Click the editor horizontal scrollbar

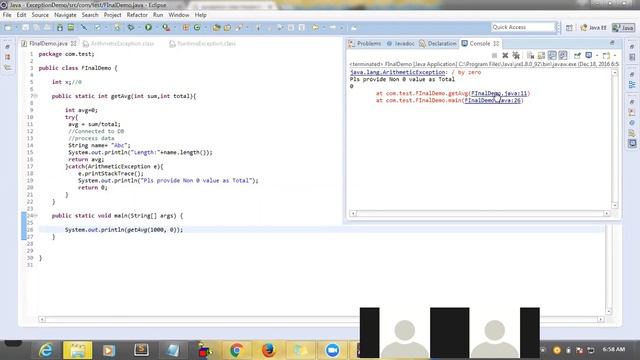321,319
